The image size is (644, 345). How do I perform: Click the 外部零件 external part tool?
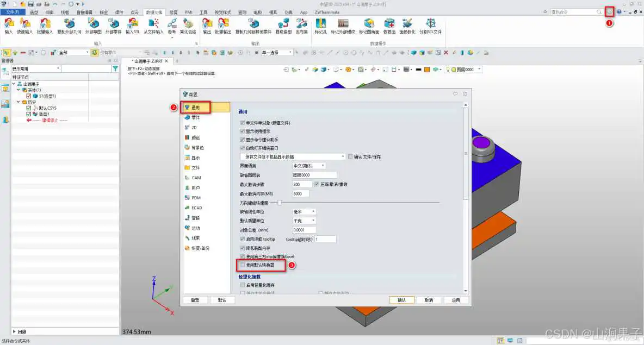pos(113,24)
